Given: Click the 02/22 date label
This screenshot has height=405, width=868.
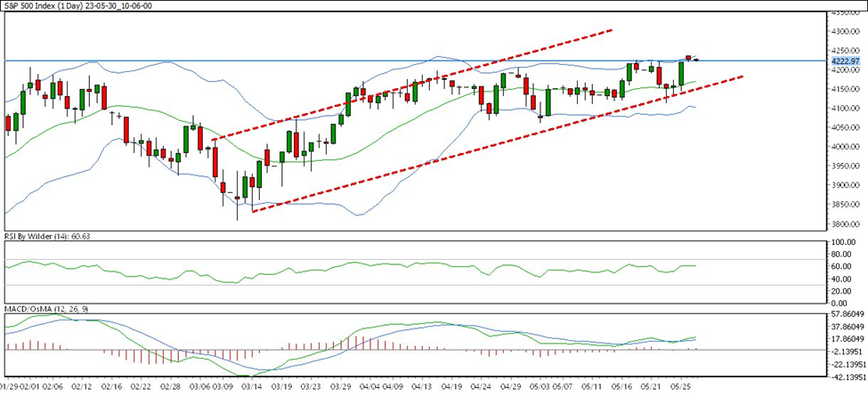Looking at the screenshot, I should [x=142, y=387].
